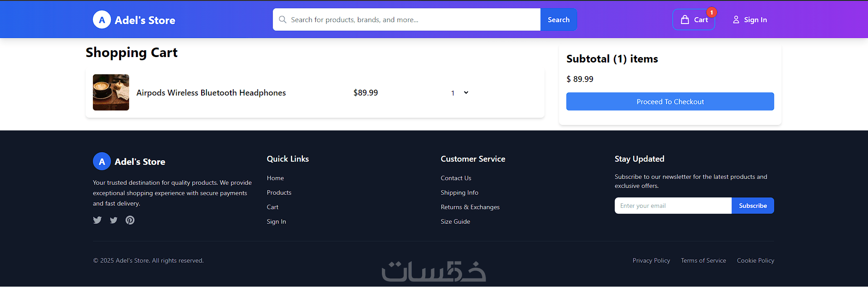Open the quantity dropdown for the Airpods
The width and height of the screenshot is (868, 288).
(460, 93)
